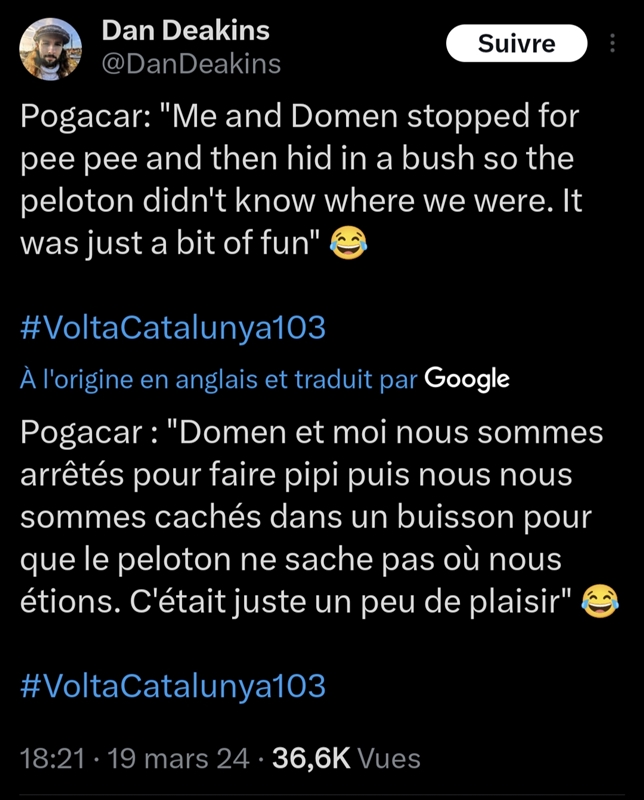Click the laughing emoji in the English tweet

coord(349,243)
